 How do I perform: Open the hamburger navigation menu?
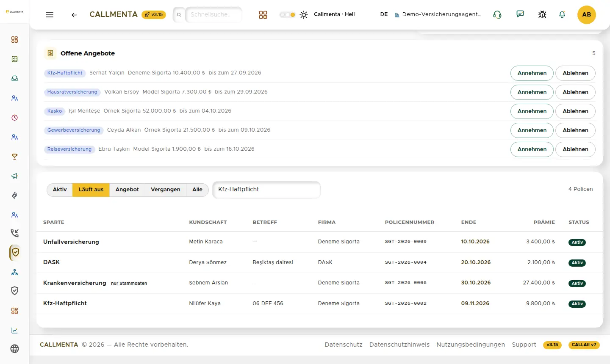point(50,15)
